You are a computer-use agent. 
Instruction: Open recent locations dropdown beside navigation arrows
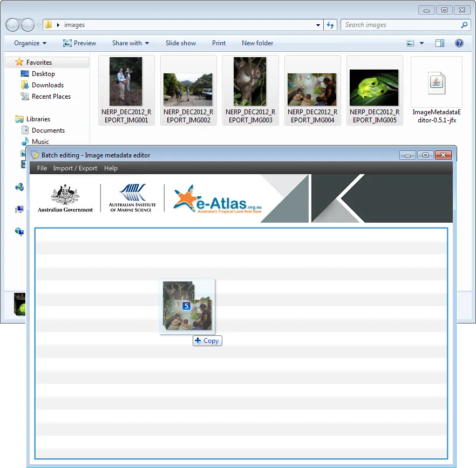(x=38, y=25)
